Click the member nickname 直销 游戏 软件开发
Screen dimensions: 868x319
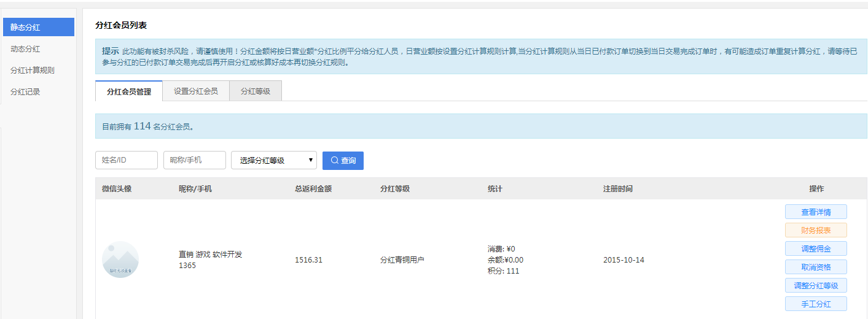click(x=210, y=254)
